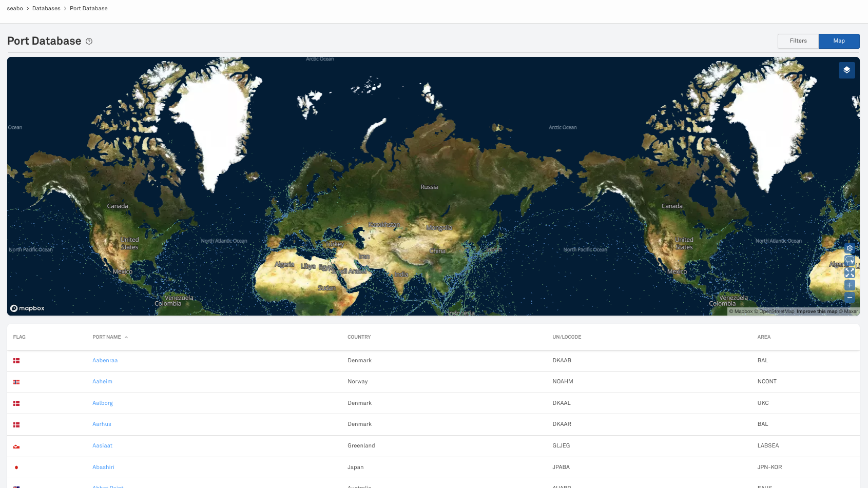This screenshot has width=868, height=488.
Task: Zoom in on the map
Action: click(x=850, y=285)
